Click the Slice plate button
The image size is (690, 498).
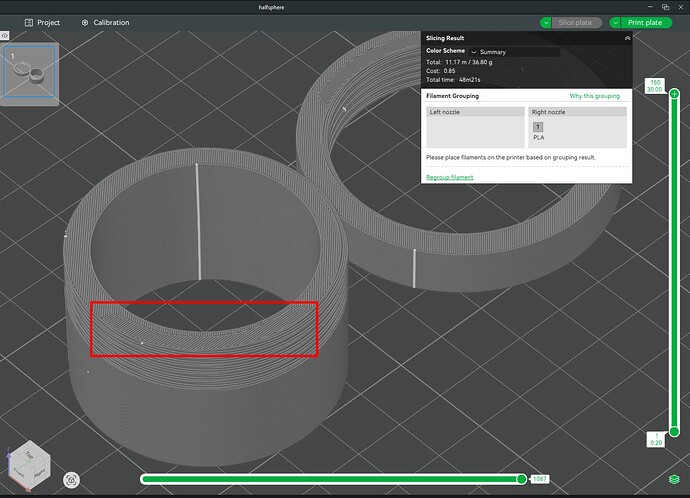[x=576, y=22]
